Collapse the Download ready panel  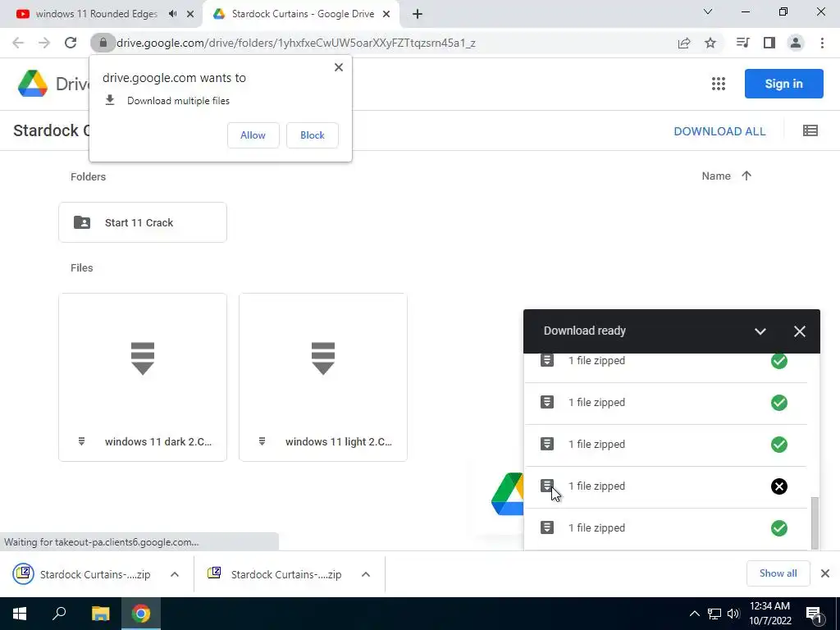760,331
